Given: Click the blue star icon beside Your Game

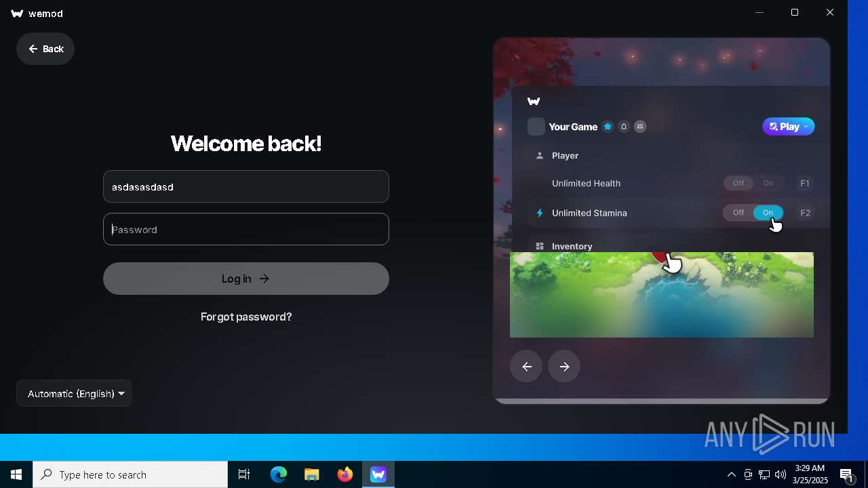Looking at the screenshot, I should click(608, 127).
